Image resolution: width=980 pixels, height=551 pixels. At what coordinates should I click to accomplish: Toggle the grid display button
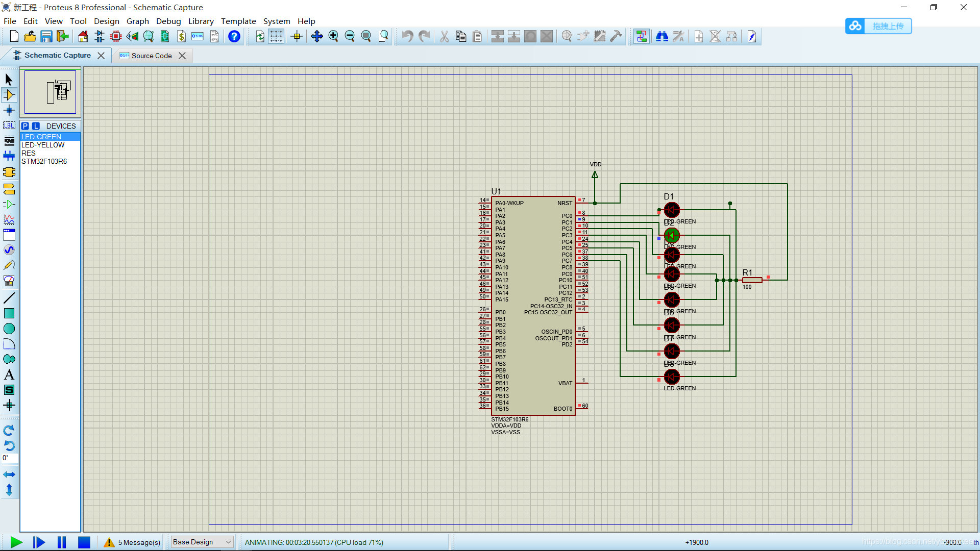tap(276, 36)
